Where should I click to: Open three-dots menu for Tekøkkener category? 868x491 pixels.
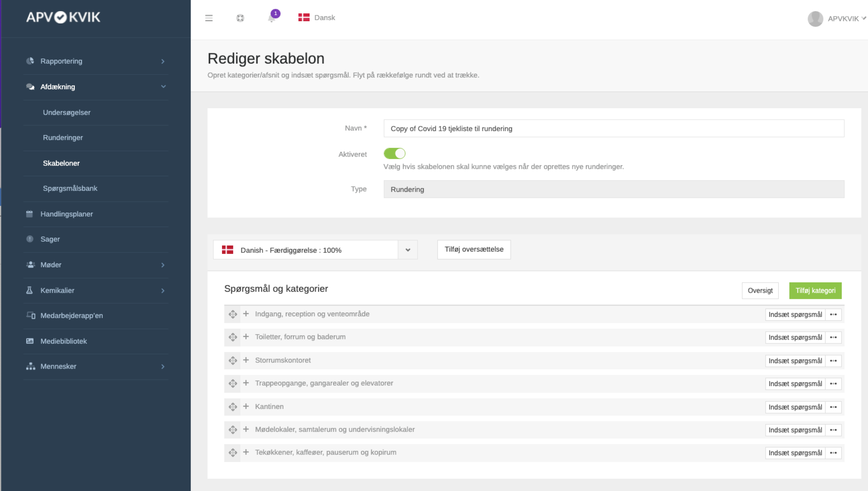833,453
